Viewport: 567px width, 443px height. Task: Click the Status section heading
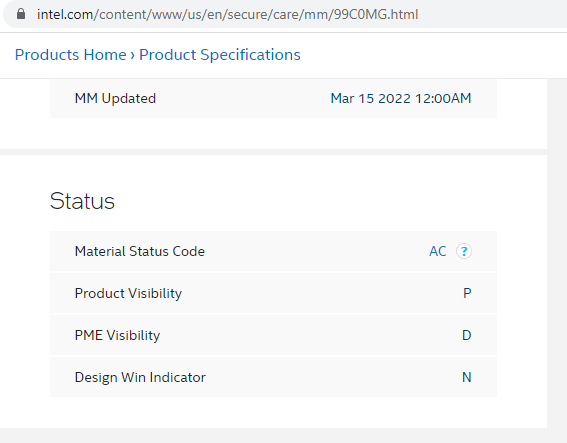tap(82, 201)
